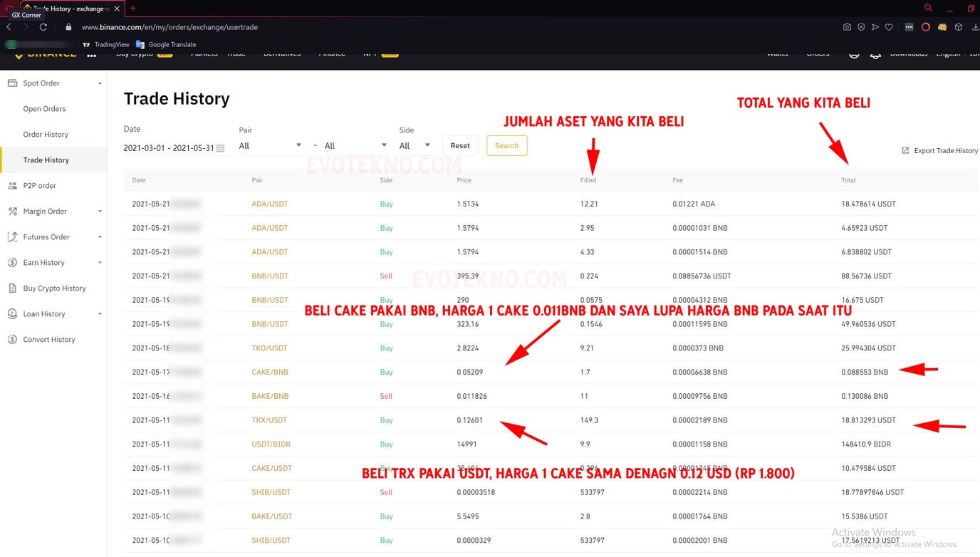The height and width of the screenshot is (557, 980).
Task: Open the calendar icon in Date field
Action: pos(221,148)
